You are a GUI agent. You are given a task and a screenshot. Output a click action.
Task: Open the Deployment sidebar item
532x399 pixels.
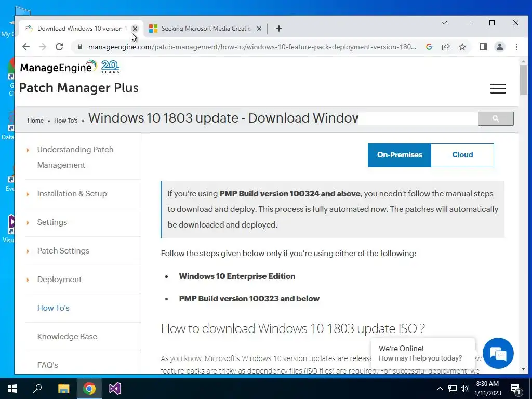pos(59,279)
